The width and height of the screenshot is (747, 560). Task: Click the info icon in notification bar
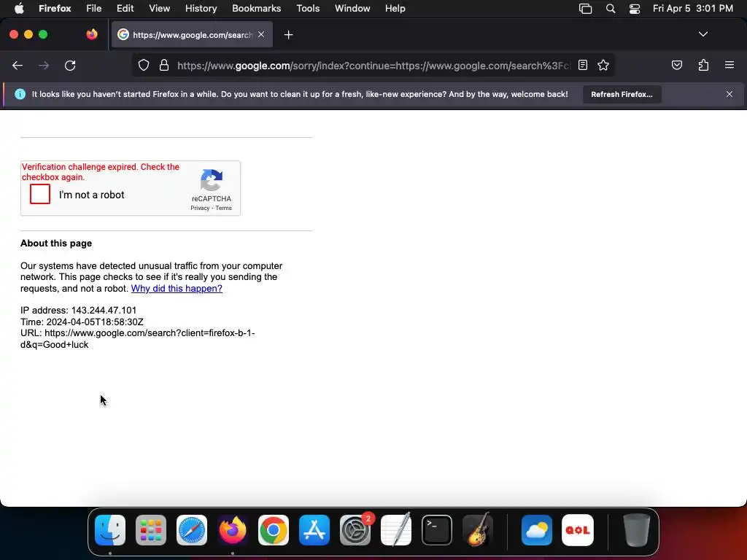tap(20, 94)
